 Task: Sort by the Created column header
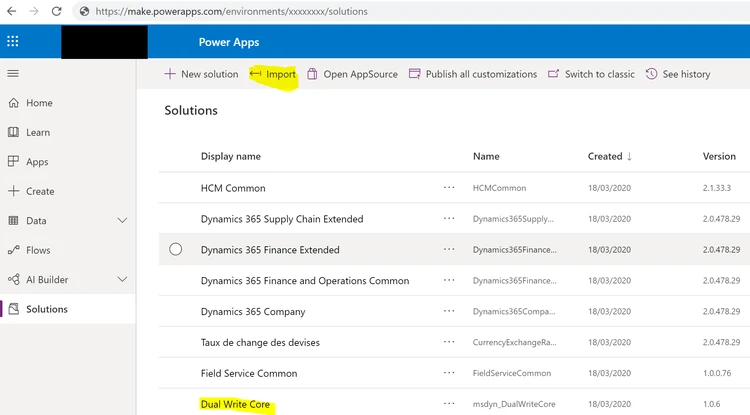point(604,156)
